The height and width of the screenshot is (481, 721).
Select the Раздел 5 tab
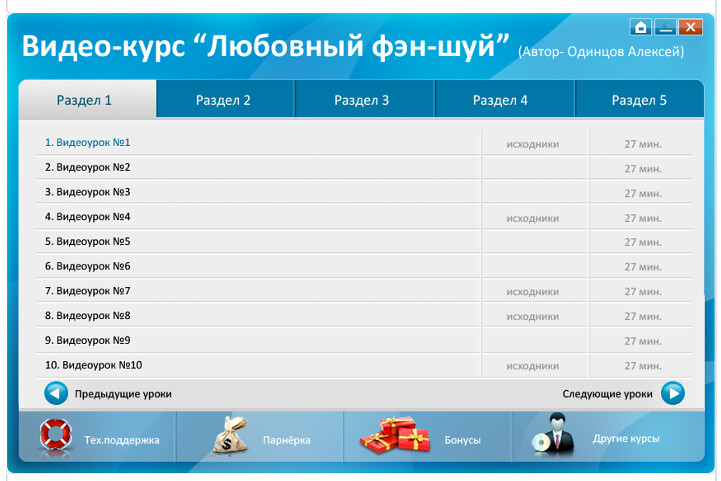(639, 100)
